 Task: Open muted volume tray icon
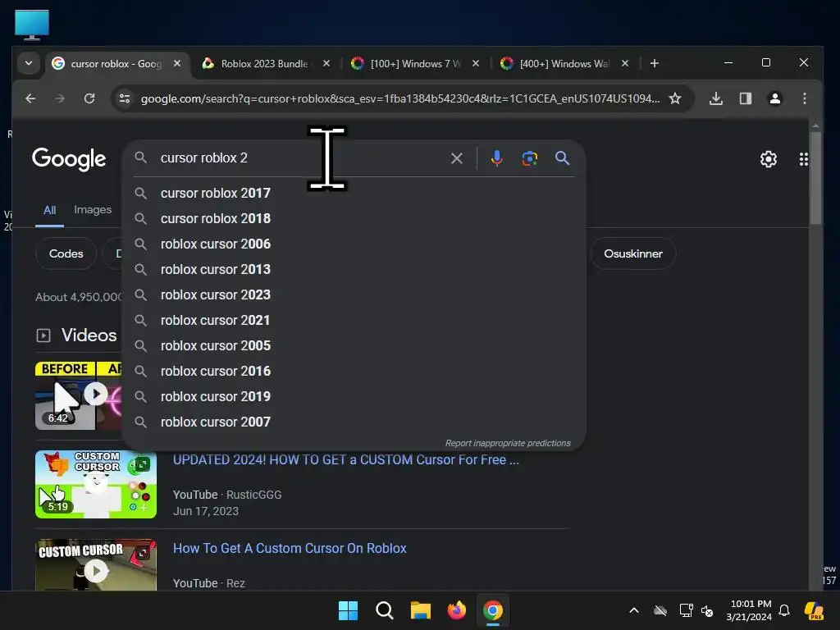(707, 610)
